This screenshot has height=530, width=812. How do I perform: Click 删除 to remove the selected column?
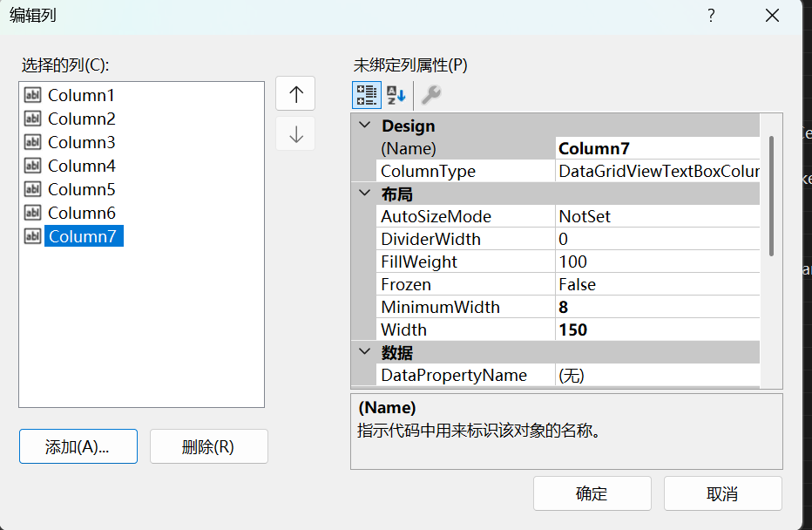[x=208, y=446]
